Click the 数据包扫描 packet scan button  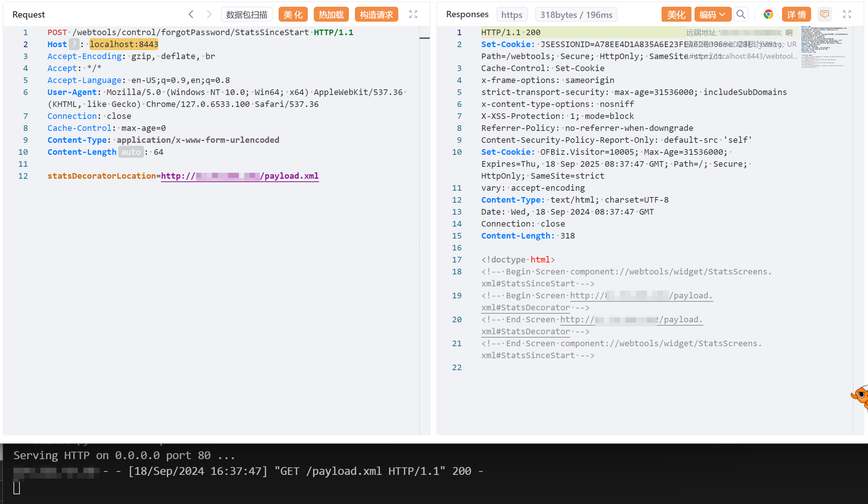247,15
